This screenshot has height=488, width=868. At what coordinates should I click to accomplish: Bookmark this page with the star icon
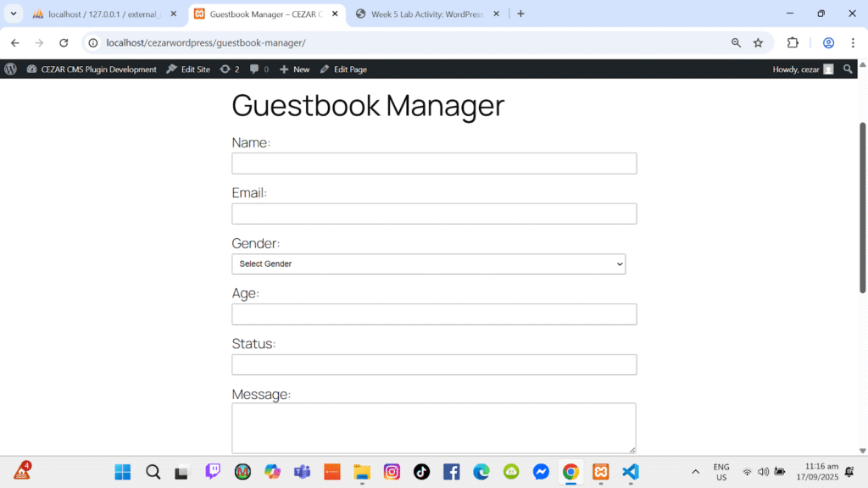[x=758, y=43]
